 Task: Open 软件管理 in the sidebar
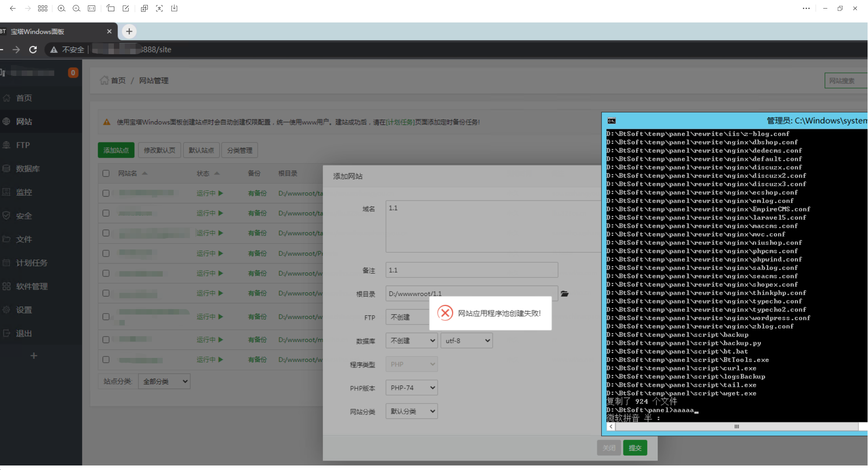pyautogui.click(x=31, y=286)
